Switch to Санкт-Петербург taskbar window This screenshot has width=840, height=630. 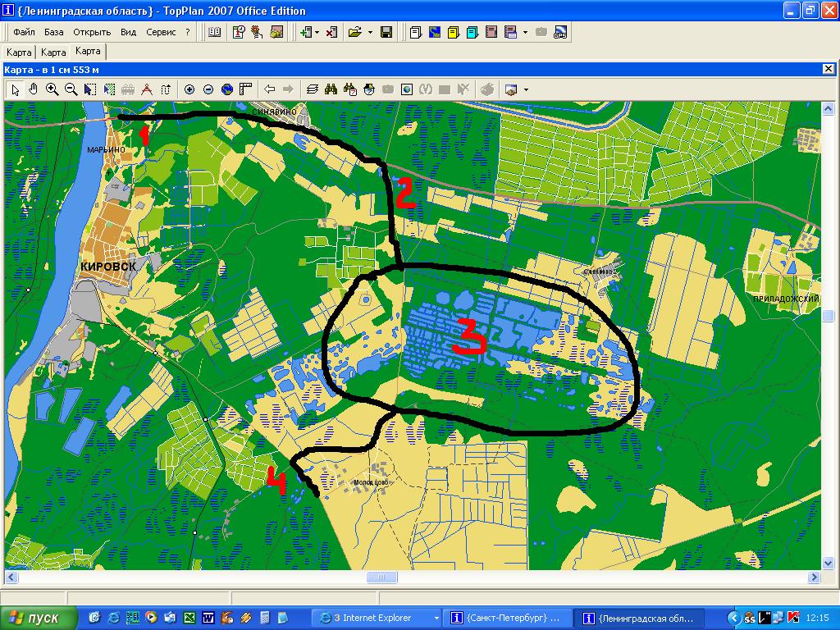tap(508, 618)
